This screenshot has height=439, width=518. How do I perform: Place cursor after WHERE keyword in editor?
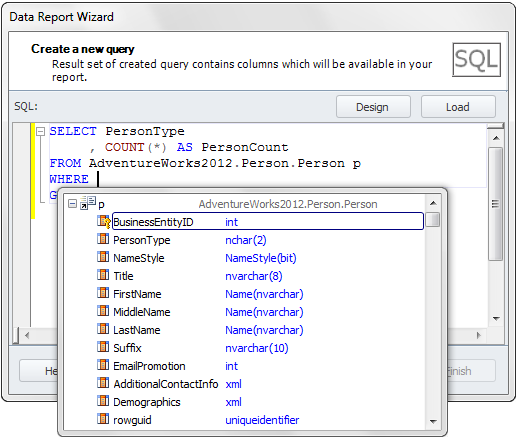coord(98,179)
